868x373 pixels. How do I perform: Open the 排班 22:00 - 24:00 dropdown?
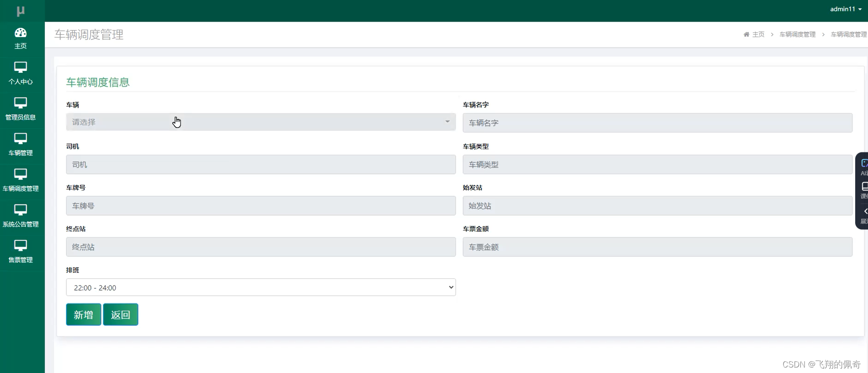click(261, 287)
